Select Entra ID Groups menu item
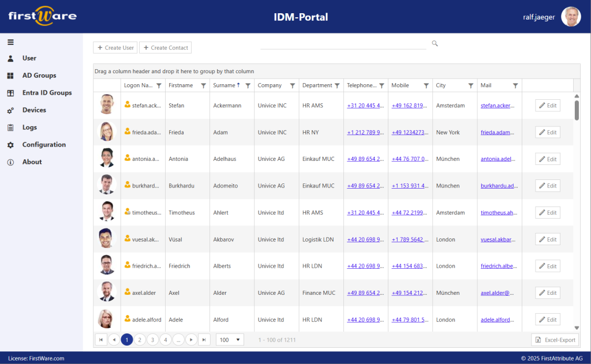Screen dimensions: 591x364 [47, 93]
